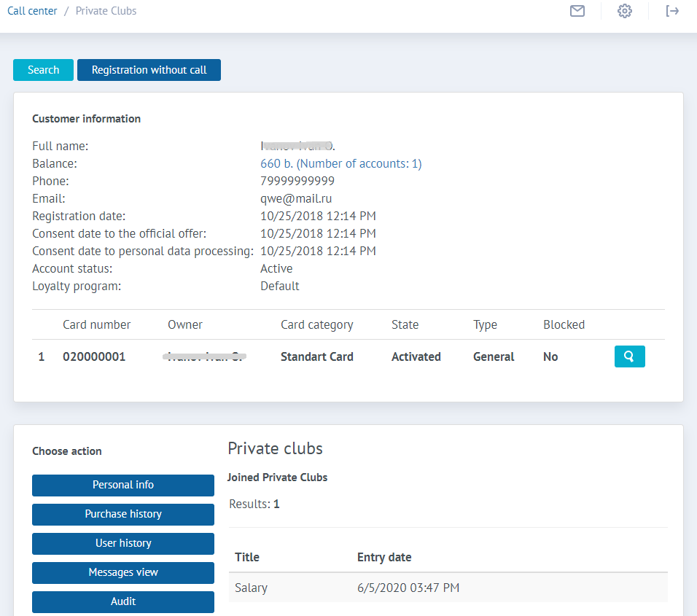This screenshot has width=697, height=616.
Task: Click Registration without call button
Action: coord(149,70)
